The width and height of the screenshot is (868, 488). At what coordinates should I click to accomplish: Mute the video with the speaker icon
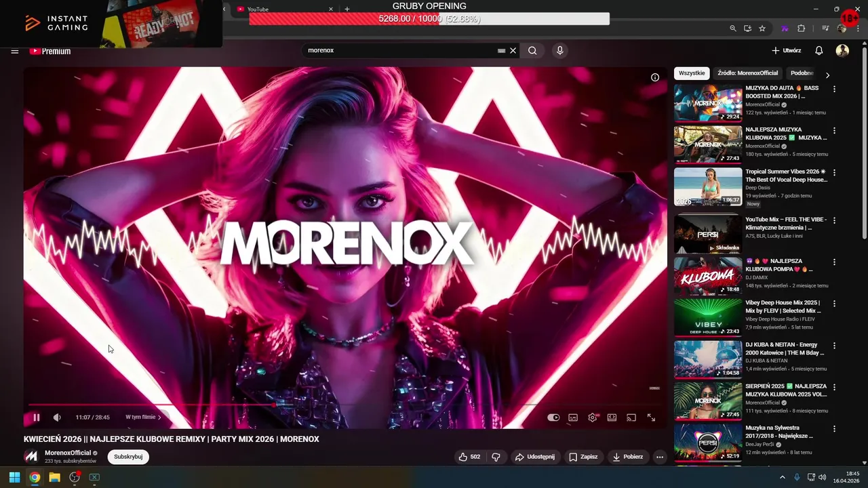click(x=57, y=418)
